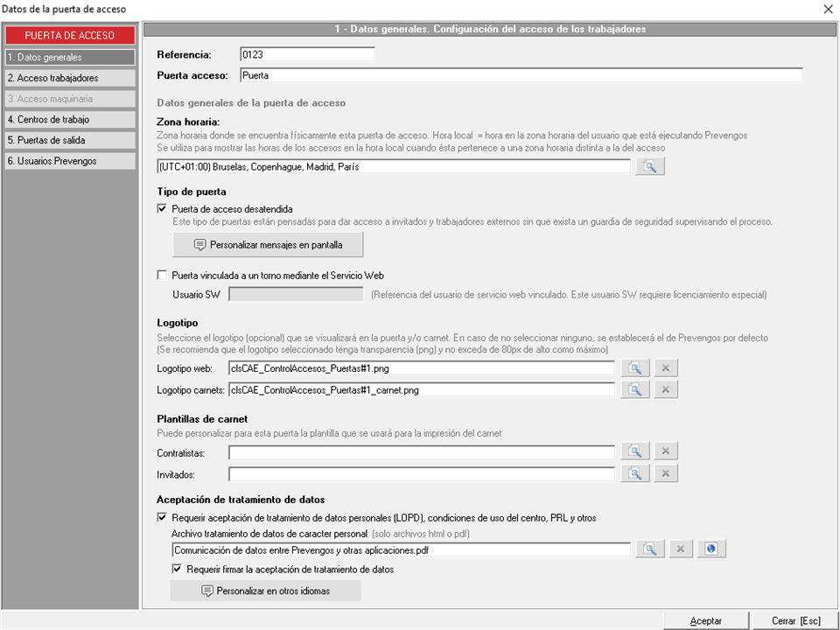Clear the Logotipo carnets file selection
Screen dimensions: 840x630
(x=665, y=389)
